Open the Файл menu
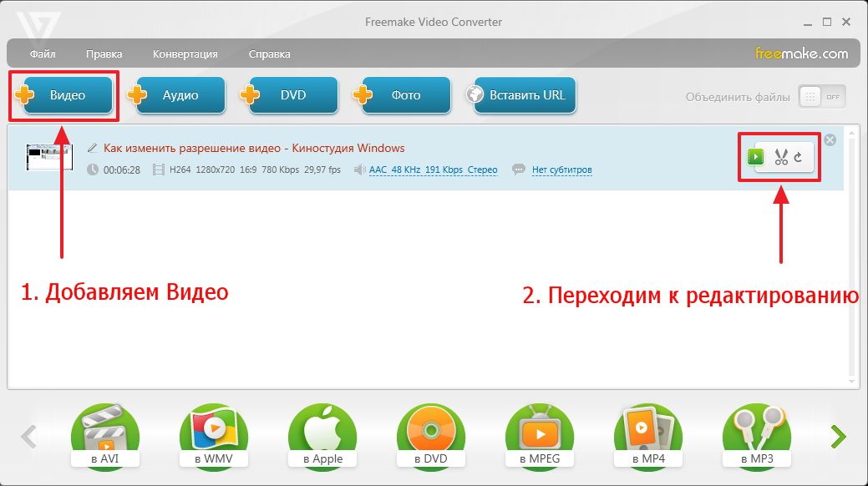Viewport: 868px width, 486px height. point(43,54)
